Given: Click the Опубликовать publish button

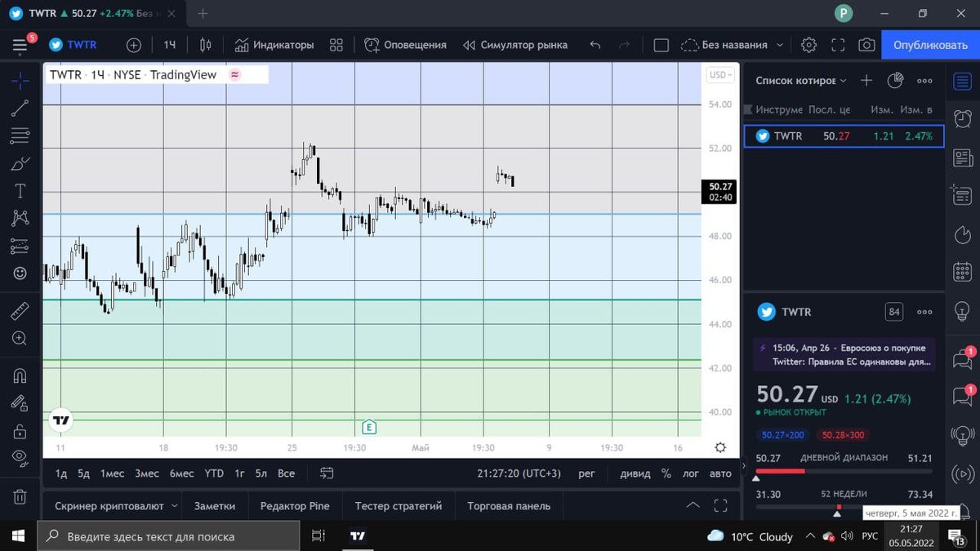Looking at the screenshot, I should [x=930, y=45].
